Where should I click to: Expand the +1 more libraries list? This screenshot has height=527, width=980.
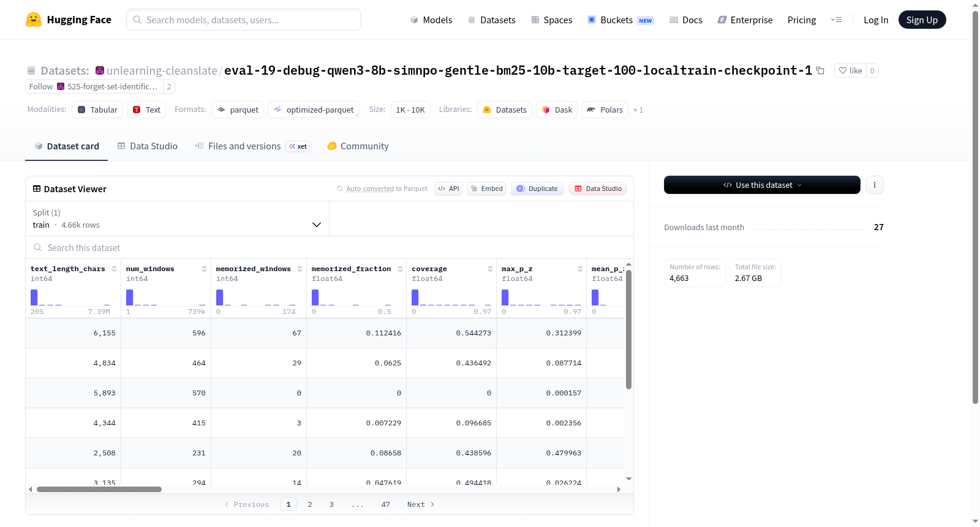638,110
